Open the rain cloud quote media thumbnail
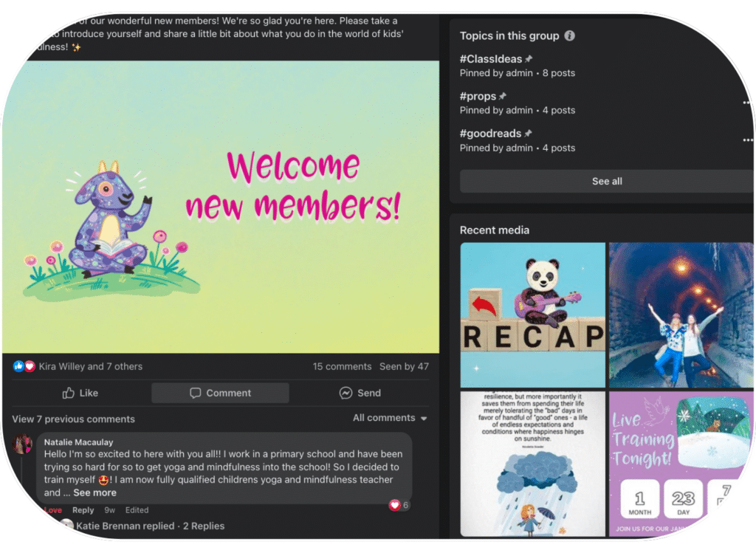This screenshot has width=756, height=553. (x=533, y=464)
